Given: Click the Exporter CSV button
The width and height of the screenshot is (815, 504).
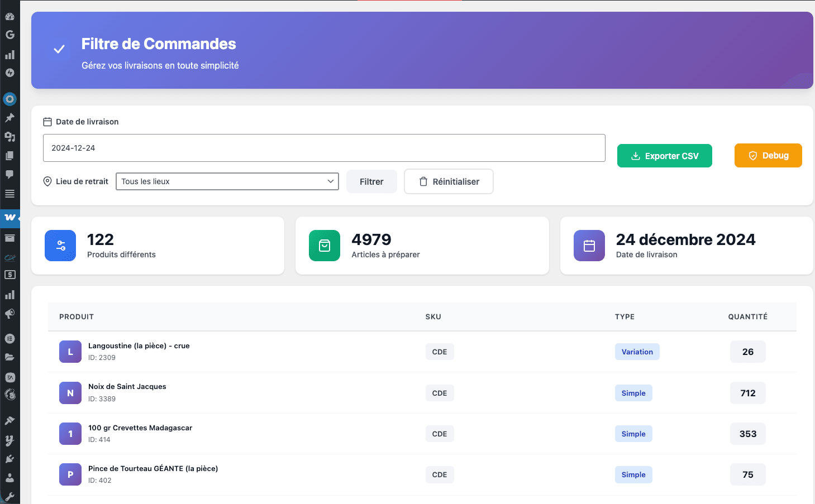Looking at the screenshot, I should (x=664, y=156).
